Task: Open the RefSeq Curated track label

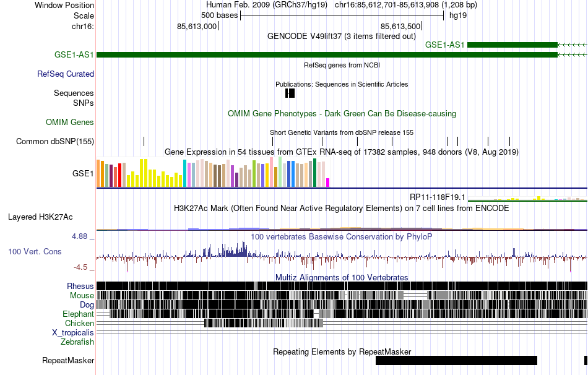Action: point(65,74)
